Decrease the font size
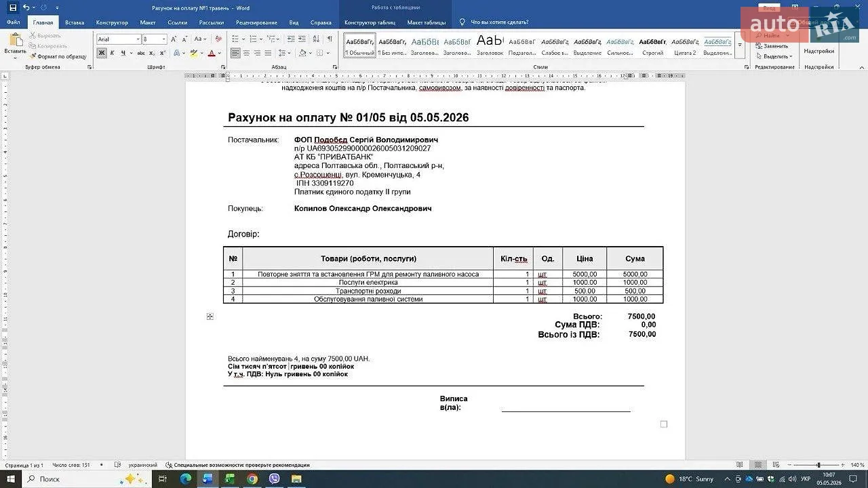The width and height of the screenshot is (868, 488). (184, 39)
